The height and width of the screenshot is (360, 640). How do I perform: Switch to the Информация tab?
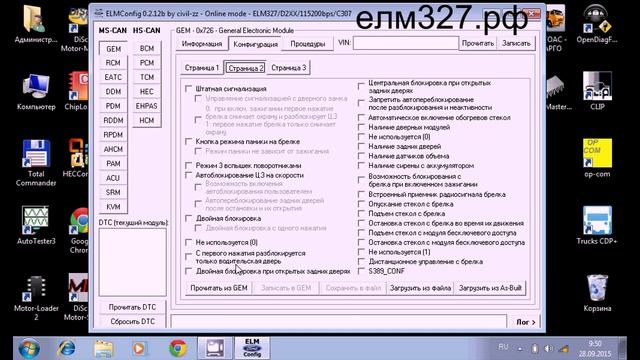point(202,44)
